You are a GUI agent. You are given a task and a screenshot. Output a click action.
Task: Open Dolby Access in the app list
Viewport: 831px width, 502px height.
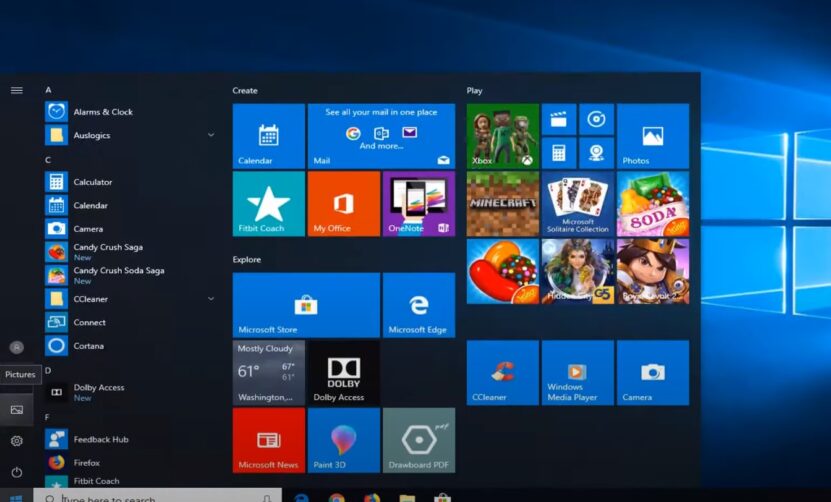(131, 392)
